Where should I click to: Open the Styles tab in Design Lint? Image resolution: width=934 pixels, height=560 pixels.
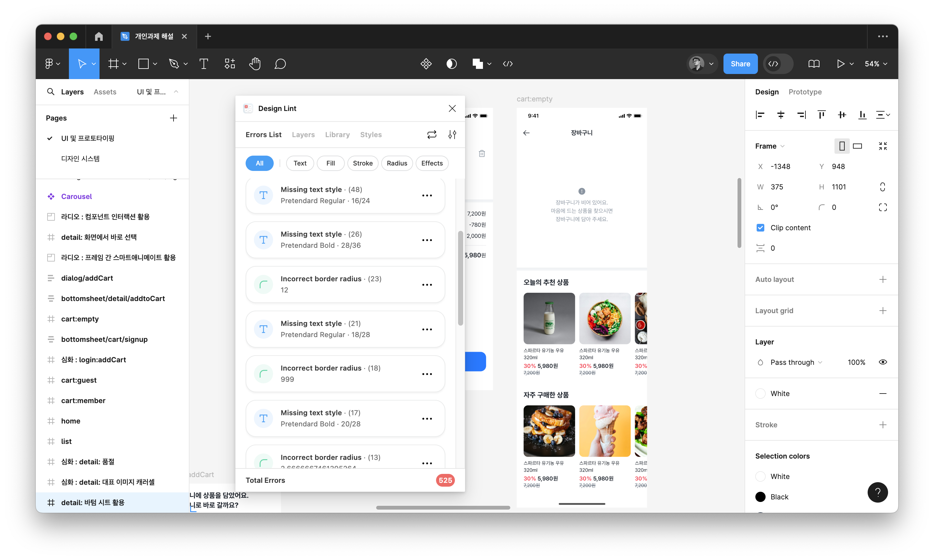(371, 135)
